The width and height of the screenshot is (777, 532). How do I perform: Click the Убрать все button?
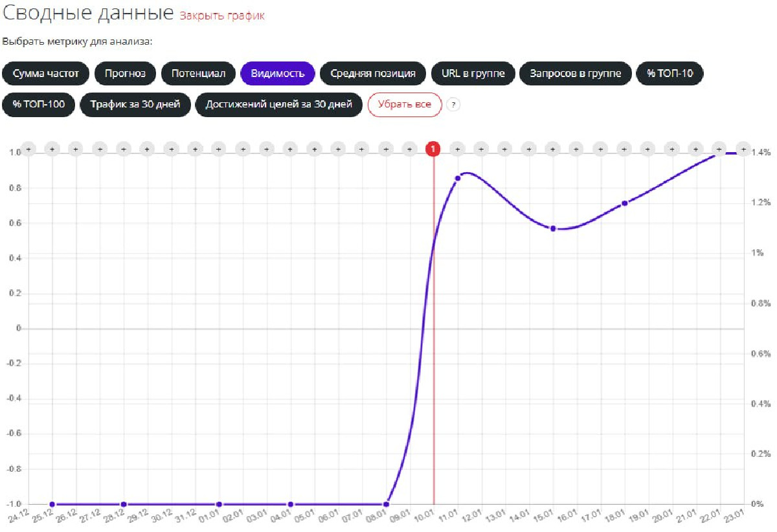point(405,105)
